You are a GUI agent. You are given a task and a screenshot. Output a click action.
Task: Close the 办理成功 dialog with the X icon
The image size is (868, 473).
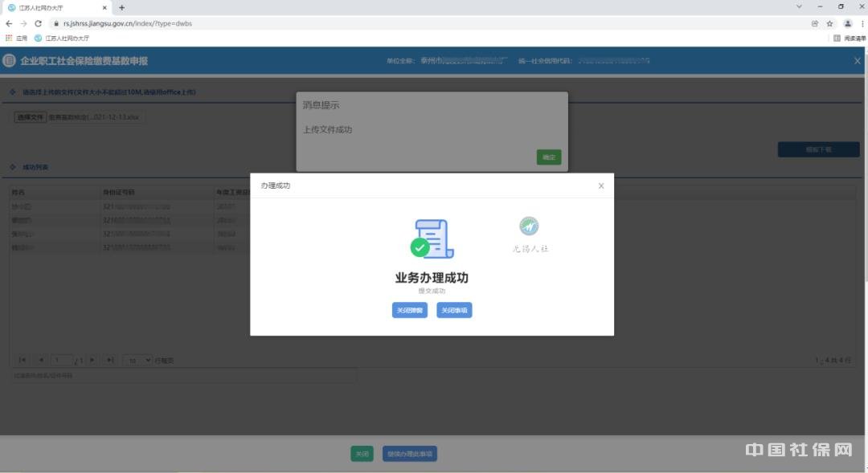pyautogui.click(x=601, y=186)
